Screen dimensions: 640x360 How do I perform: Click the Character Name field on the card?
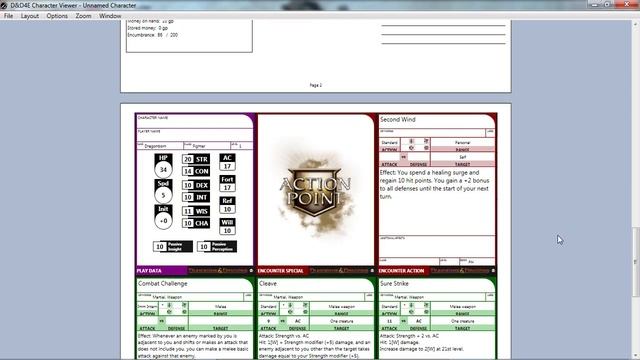195,122
